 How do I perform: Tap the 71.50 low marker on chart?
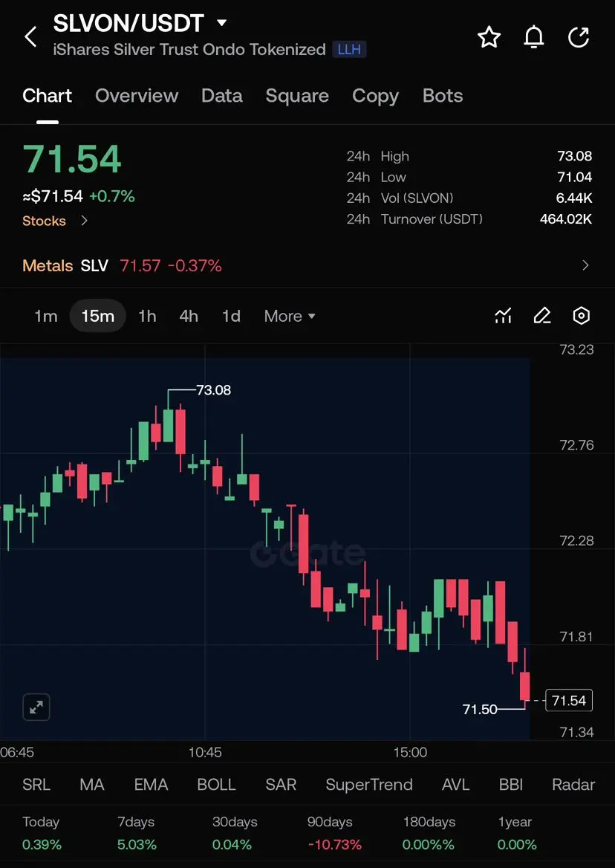click(480, 709)
